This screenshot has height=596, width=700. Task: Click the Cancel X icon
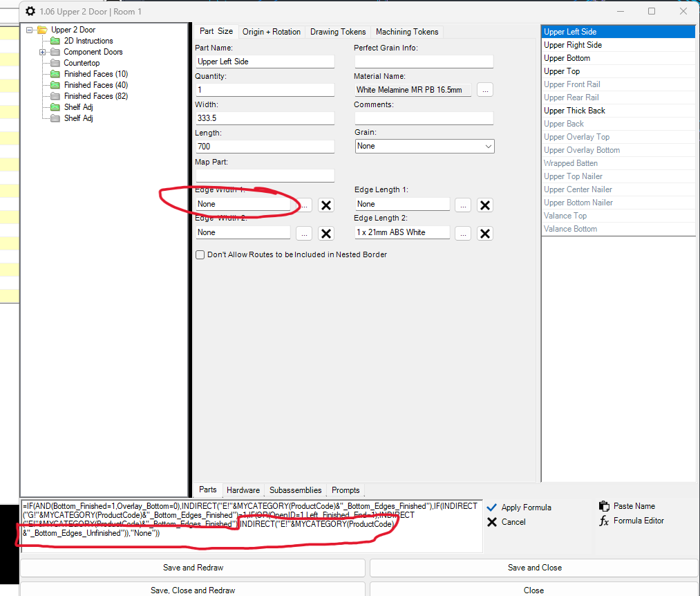tap(492, 522)
